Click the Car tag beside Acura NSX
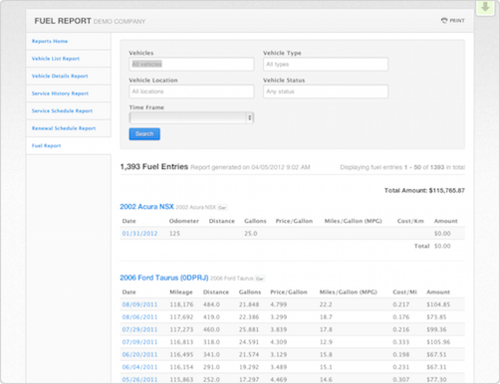500x384 pixels. pyautogui.click(x=222, y=207)
